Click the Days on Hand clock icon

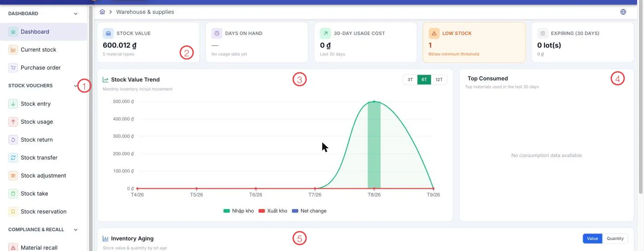click(x=217, y=33)
